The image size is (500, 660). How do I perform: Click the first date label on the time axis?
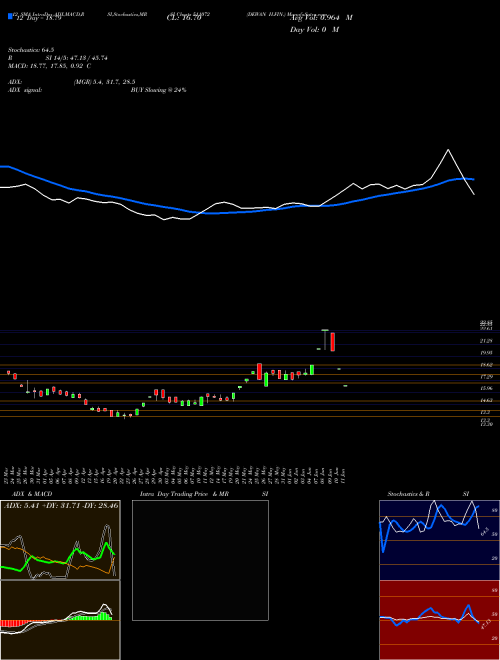tap(8, 475)
